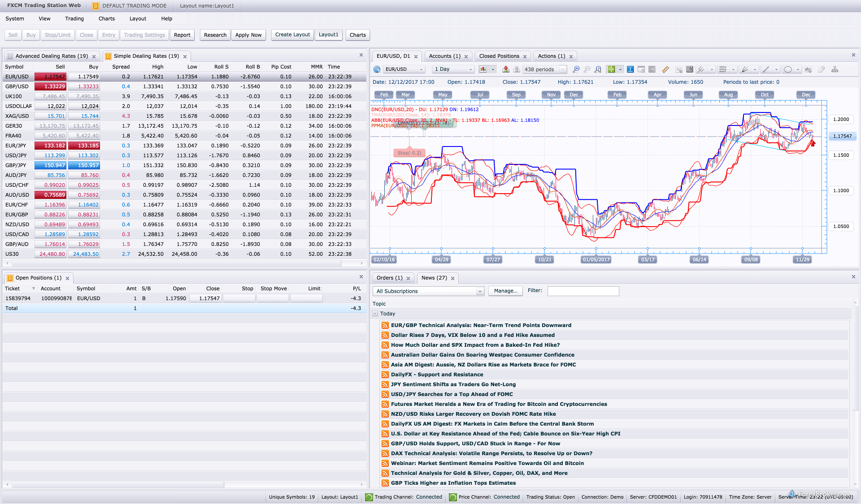Click the Trading Channel status icon
The width and height of the screenshot is (861, 504).
[x=369, y=497]
